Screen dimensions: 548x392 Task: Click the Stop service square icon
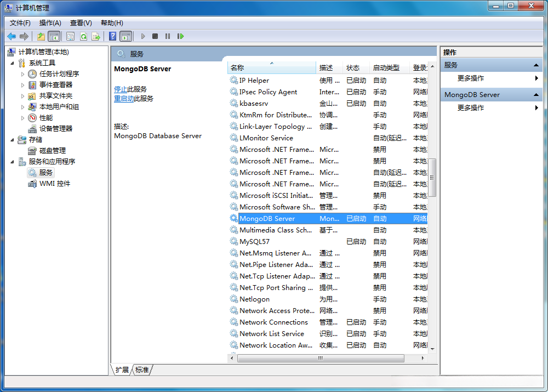point(155,36)
